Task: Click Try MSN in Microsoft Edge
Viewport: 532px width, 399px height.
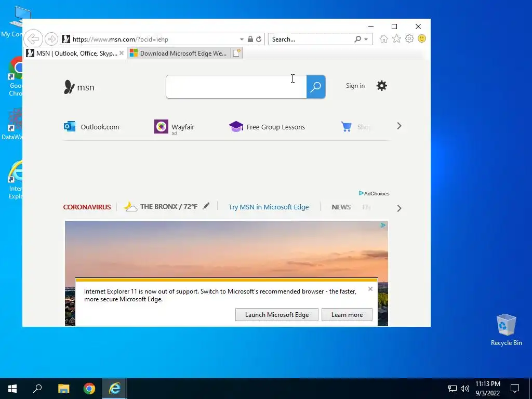Action: 269,207
